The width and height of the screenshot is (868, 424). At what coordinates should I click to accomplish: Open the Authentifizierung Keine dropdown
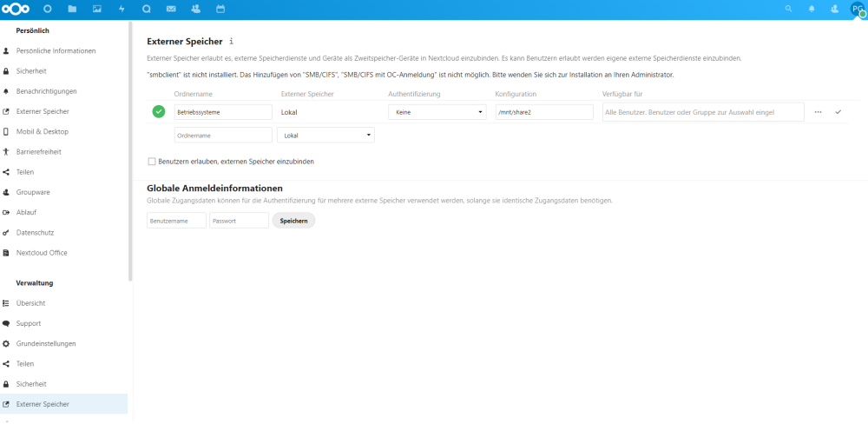[x=437, y=112]
